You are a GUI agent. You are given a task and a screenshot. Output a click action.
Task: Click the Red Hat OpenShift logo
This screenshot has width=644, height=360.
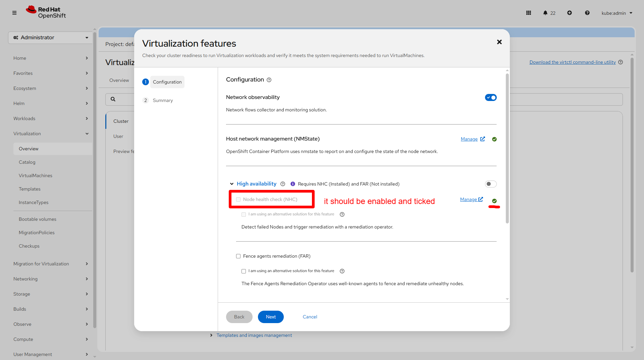point(46,12)
